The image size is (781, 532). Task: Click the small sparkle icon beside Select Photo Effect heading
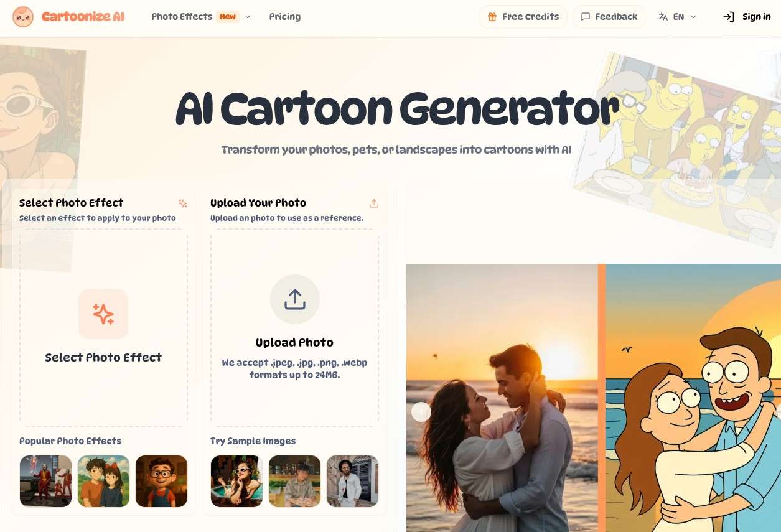183,203
